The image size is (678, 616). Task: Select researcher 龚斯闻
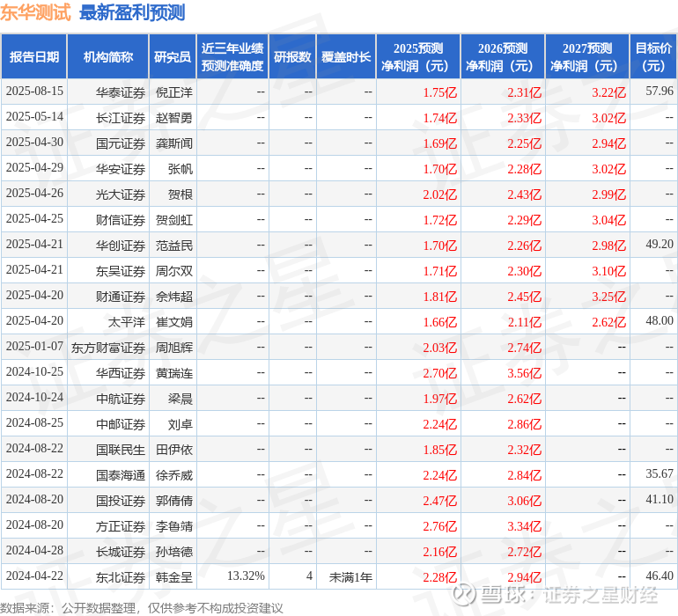pyautogui.click(x=174, y=143)
